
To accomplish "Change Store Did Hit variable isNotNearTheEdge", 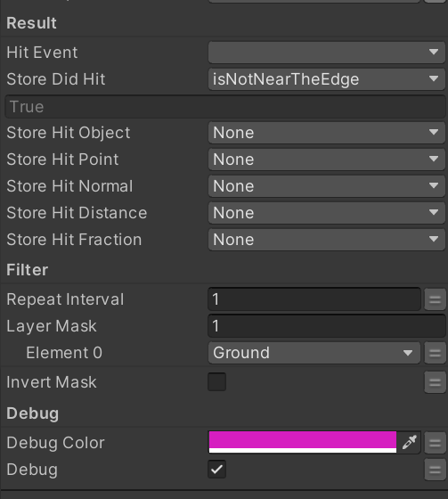I will [327, 79].
